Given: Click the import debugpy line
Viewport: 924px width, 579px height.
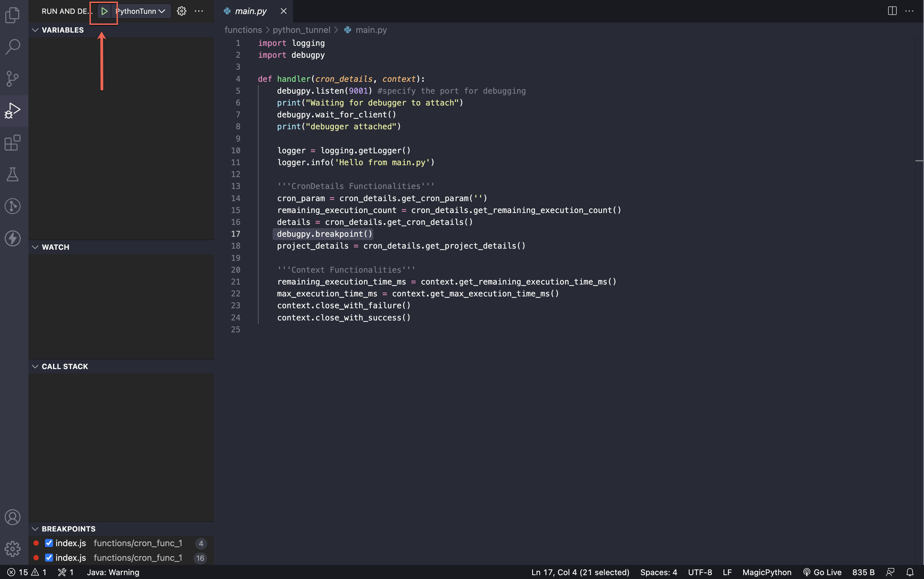Looking at the screenshot, I should [x=291, y=55].
